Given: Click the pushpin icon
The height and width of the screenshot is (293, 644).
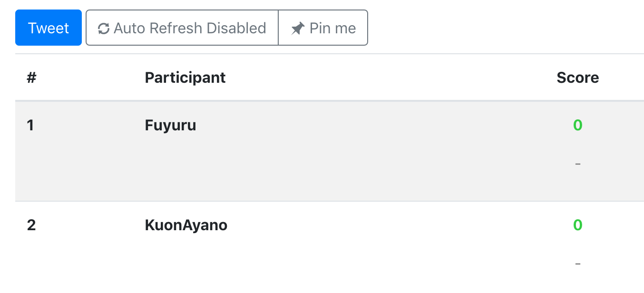Looking at the screenshot, I should coord(298,29).
